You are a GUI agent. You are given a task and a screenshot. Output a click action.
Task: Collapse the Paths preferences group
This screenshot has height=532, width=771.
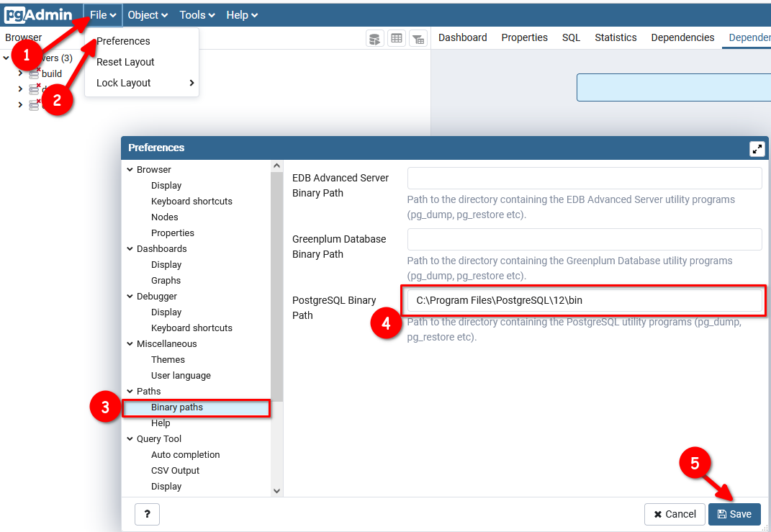point(130,392)
